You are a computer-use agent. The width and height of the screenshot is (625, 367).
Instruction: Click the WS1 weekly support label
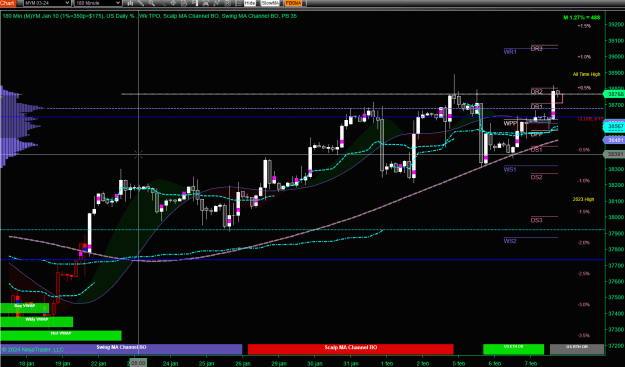510,169
